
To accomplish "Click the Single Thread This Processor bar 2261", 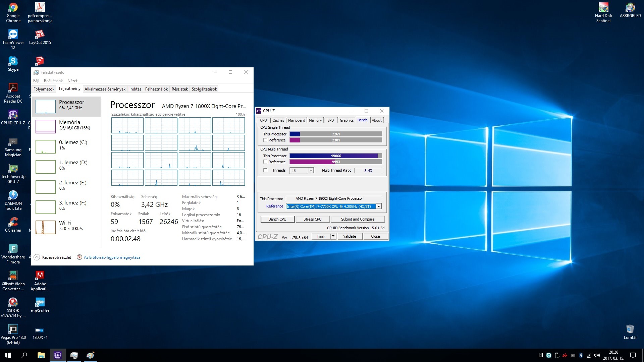I will pyautogui.click(x=336, y=134).
